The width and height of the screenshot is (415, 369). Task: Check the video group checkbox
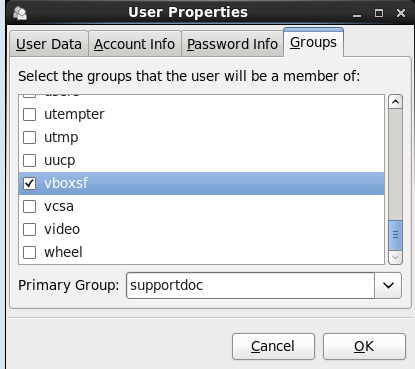[29, 229]
